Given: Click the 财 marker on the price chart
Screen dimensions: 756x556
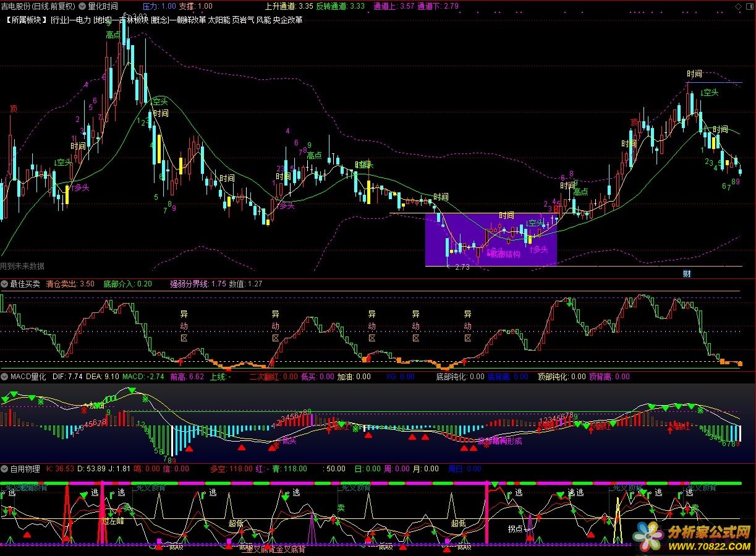Looking at the screenshot, I should coord(686,273).
